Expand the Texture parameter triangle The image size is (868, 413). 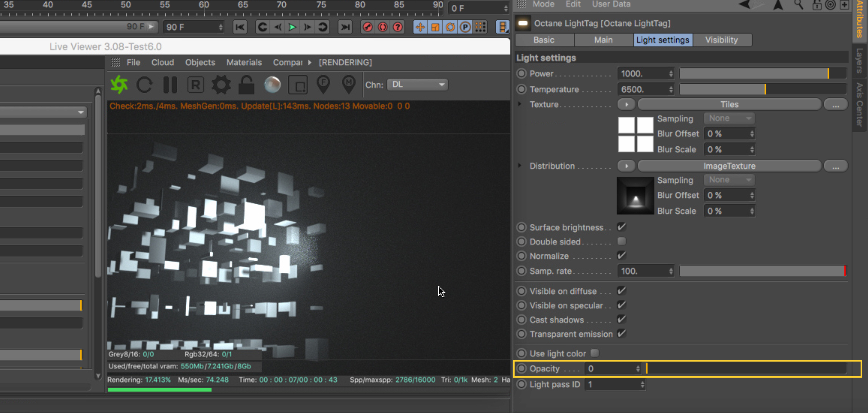click(520, 104)
